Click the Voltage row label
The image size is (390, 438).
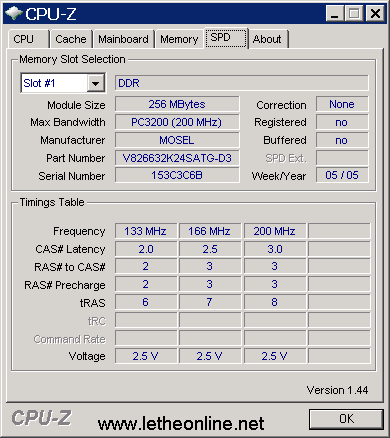click(87, 356)
